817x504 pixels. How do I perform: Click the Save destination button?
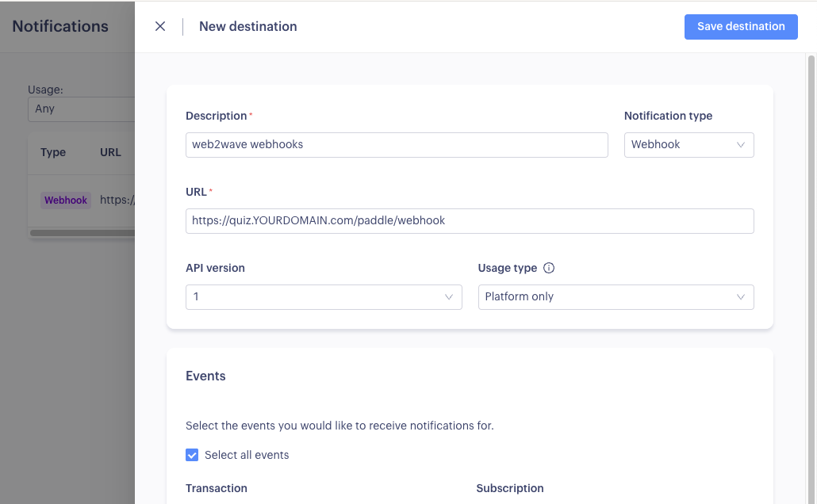(741, 26)
